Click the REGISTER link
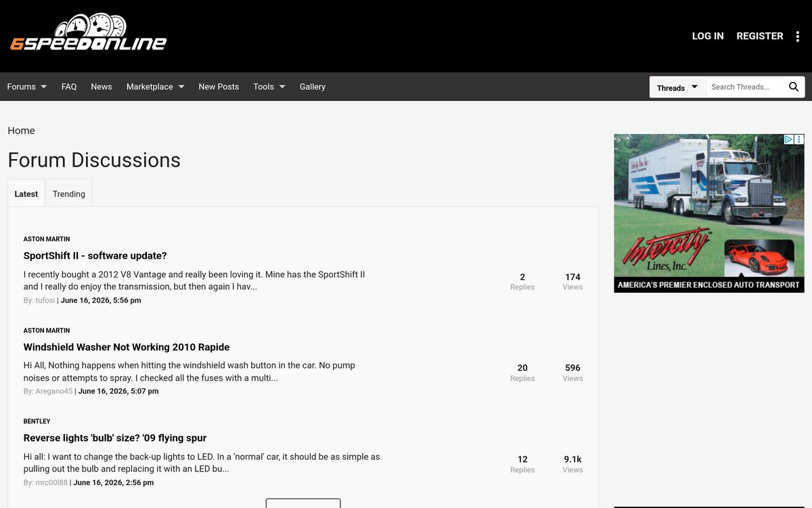This screenshot has width=812, height=508. tap(760, 36)
